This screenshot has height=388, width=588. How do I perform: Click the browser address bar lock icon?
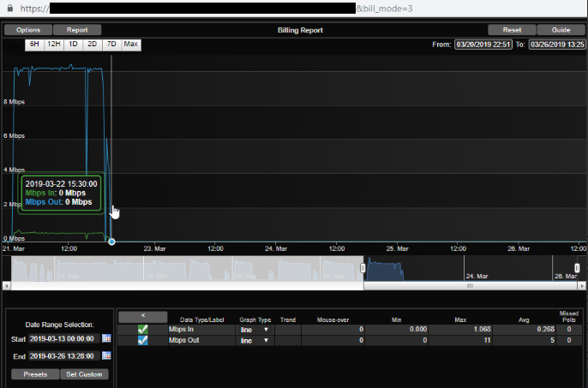(x=10, y=9)
